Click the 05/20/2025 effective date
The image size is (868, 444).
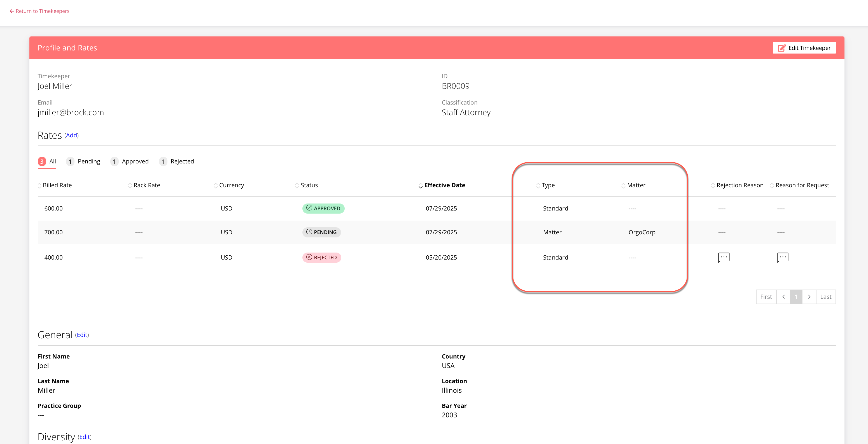pyautogui.click(x=441, y=258)
